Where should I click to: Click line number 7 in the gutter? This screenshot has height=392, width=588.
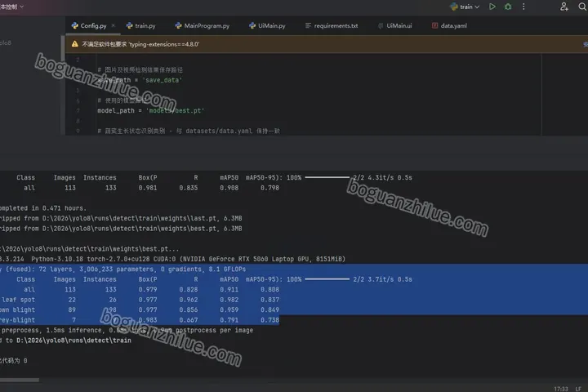78,111
